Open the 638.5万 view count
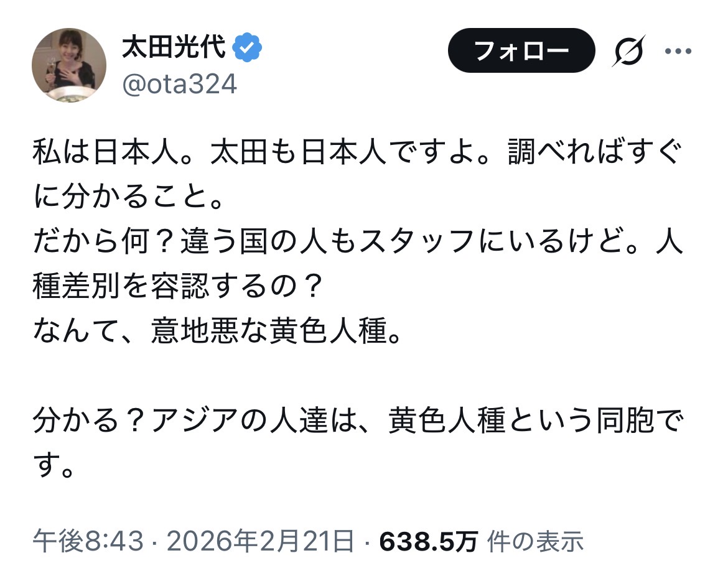This screenshot has height=581, width=728. coord(428,541)
